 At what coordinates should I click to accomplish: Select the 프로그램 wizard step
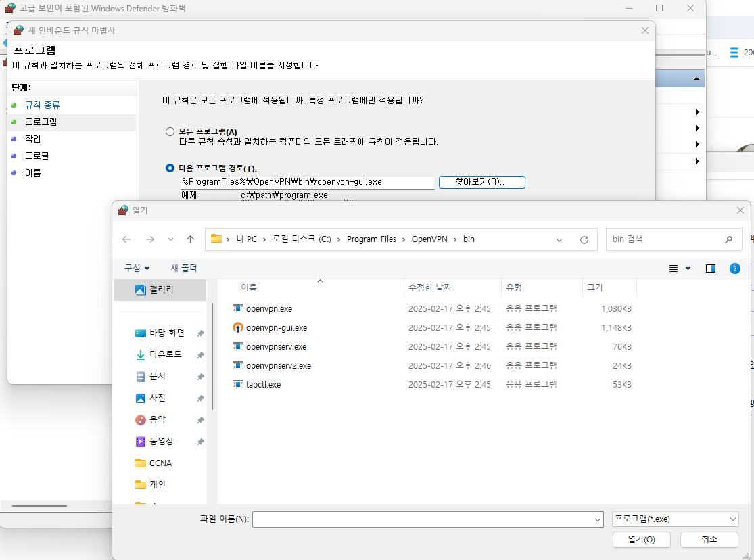point(41,122)
